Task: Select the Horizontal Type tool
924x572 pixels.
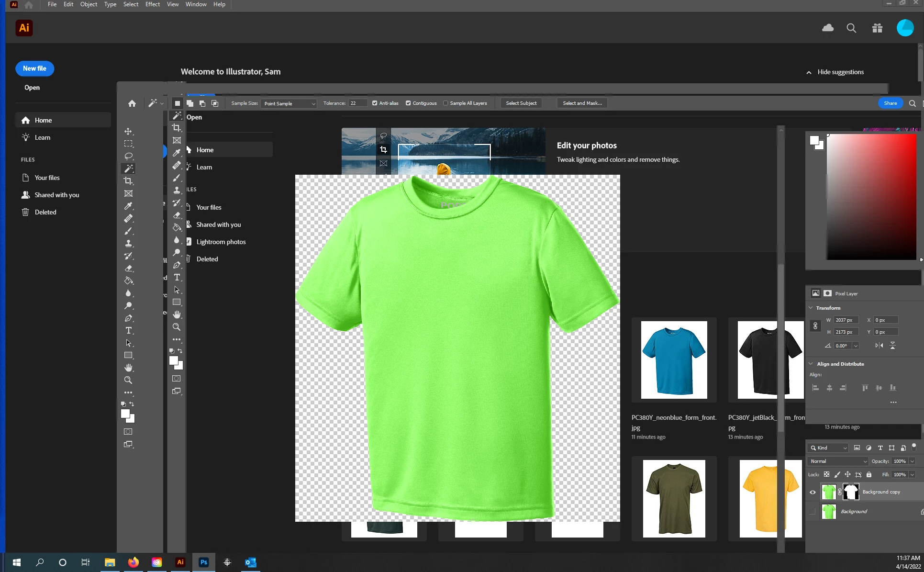Action: point(128,330)
